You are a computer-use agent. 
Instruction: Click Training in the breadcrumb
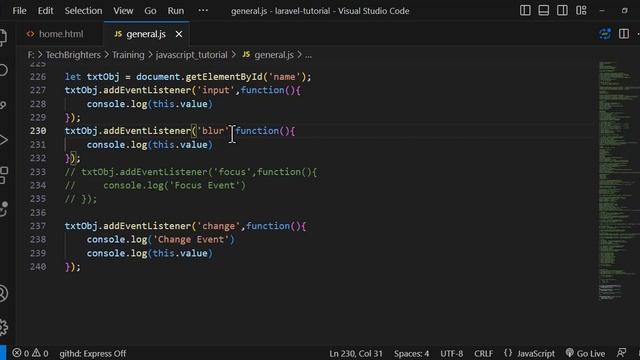[x=128, y=55]
